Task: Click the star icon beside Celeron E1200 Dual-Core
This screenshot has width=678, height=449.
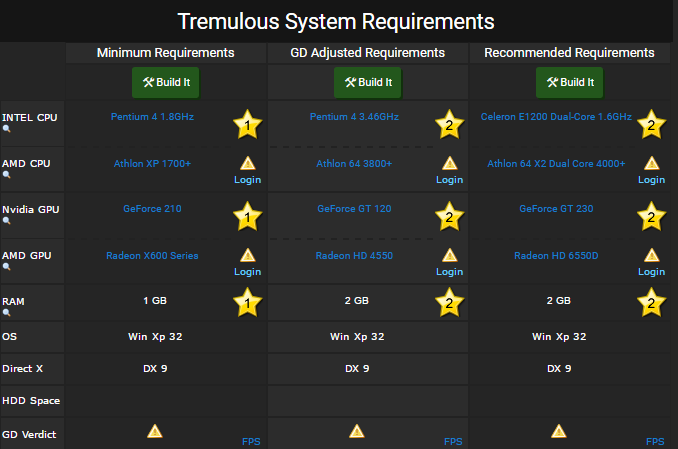Action: (651, 125)
